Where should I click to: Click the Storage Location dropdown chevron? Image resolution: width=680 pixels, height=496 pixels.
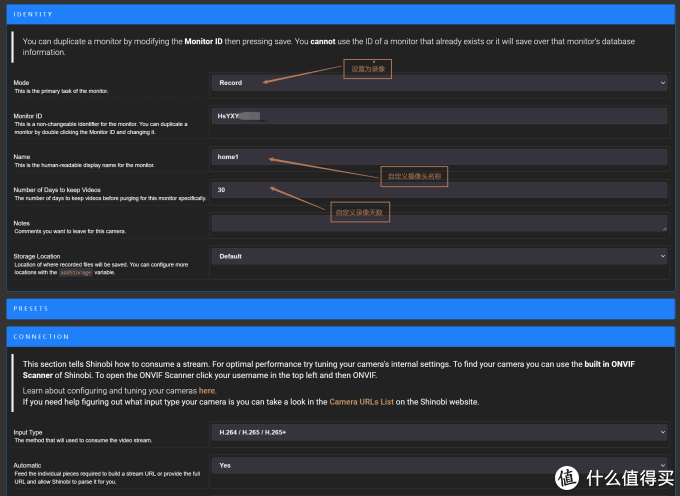point(662,256)
